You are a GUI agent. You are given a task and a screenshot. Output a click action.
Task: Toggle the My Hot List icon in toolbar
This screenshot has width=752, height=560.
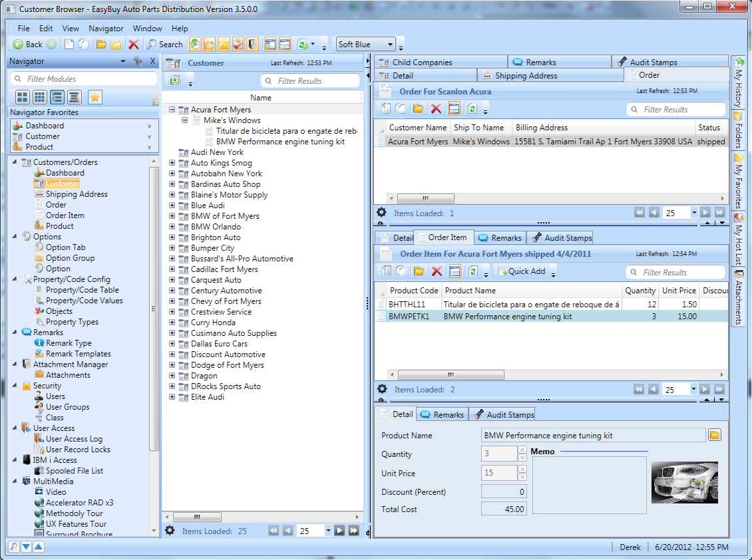click(x=238, y=44)
